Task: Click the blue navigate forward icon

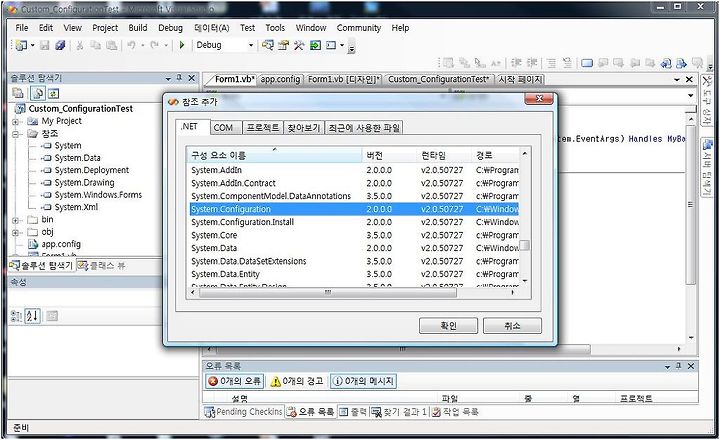Action: (x=681, y=63)
